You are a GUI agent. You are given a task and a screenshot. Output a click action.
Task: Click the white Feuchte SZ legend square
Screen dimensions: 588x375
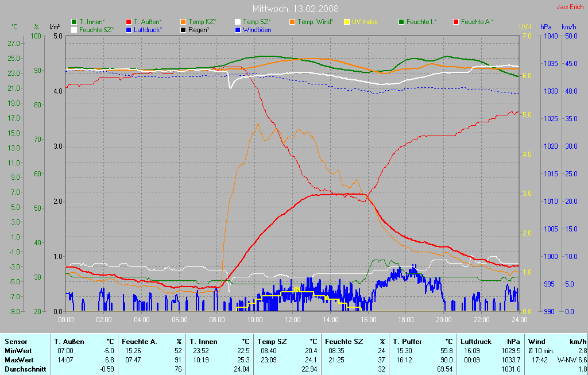point(74,29)
